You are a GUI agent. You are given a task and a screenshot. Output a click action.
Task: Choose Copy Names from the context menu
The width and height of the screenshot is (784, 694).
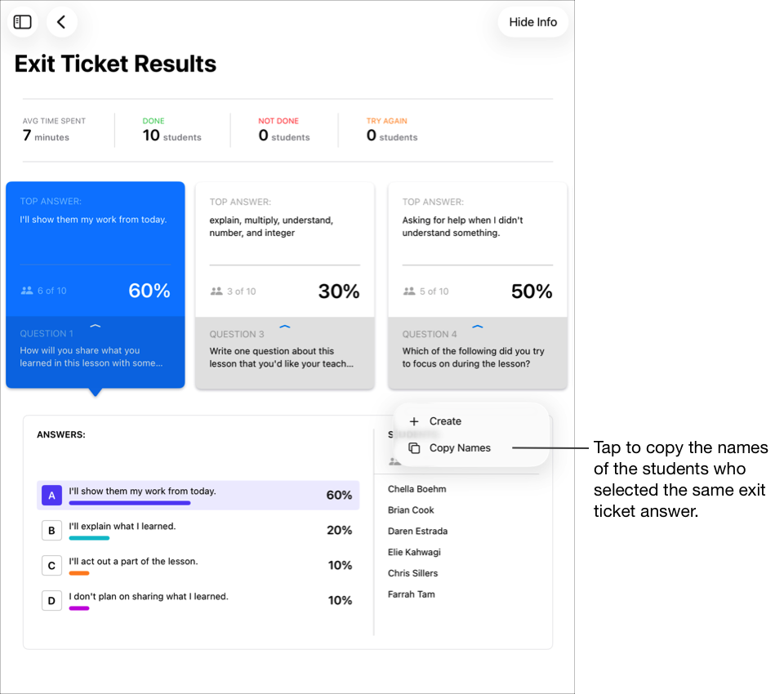[458, 447]
